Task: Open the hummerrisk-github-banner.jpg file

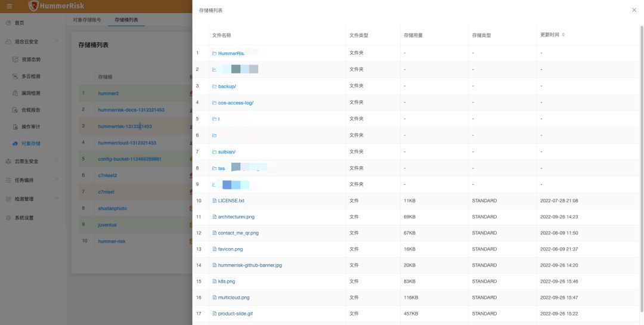Action: 250,265
